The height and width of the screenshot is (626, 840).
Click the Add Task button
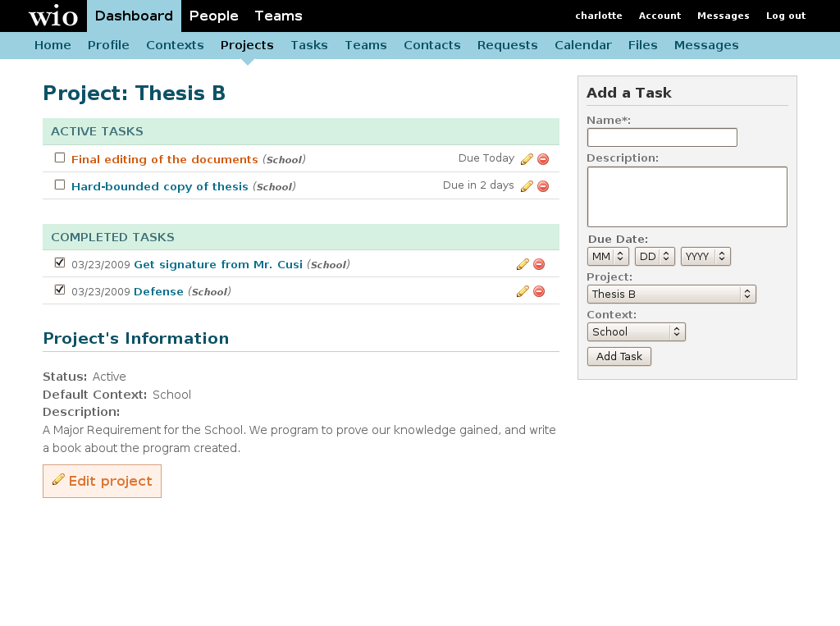point(619,356)
